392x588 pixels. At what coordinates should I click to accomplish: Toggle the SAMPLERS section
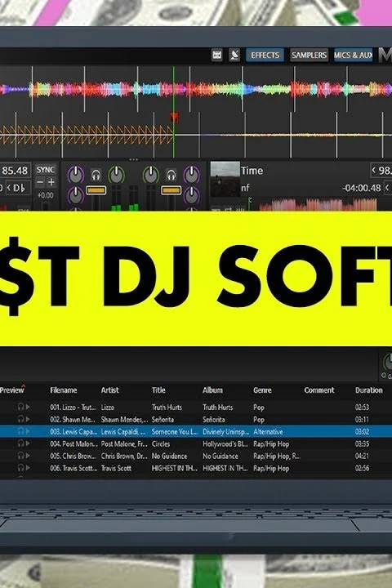309,56
